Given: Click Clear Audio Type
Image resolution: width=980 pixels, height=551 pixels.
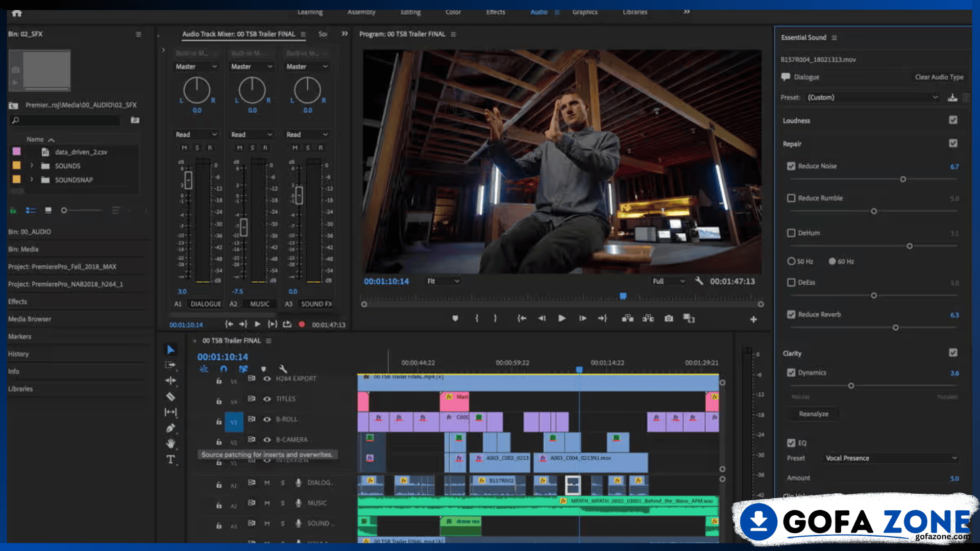Looking at the screenshot, I should (x=939, y=77).
